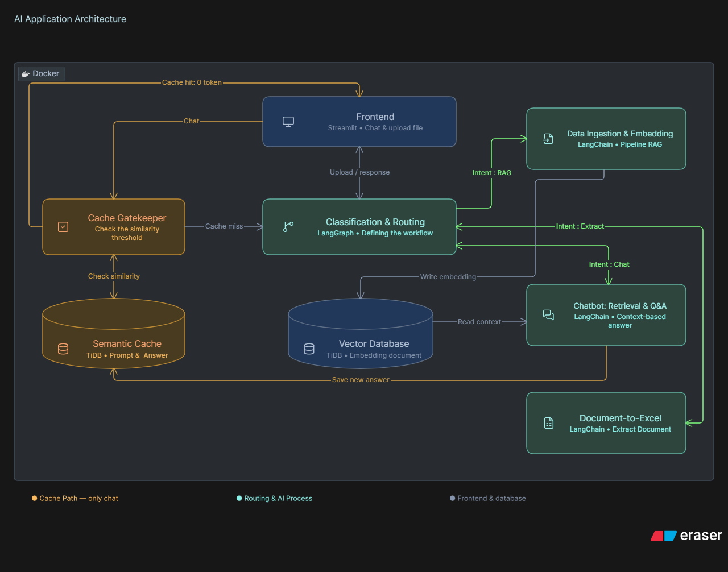Select the 'Streamlit • Chat & upload file' subtitle
This screenshot has height=572, width=728.
pyautogui.click(x=375, y=128)
